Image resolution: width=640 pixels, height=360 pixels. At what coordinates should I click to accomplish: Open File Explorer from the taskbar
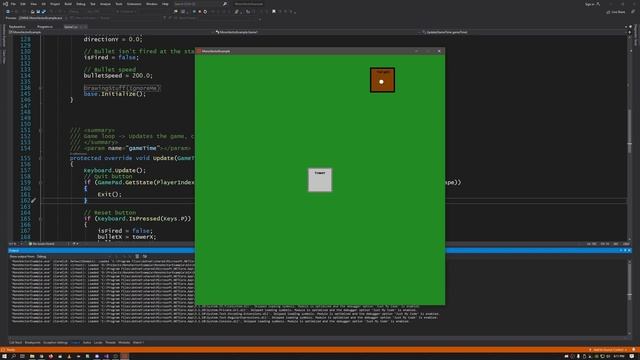click(x=32, y=356)
